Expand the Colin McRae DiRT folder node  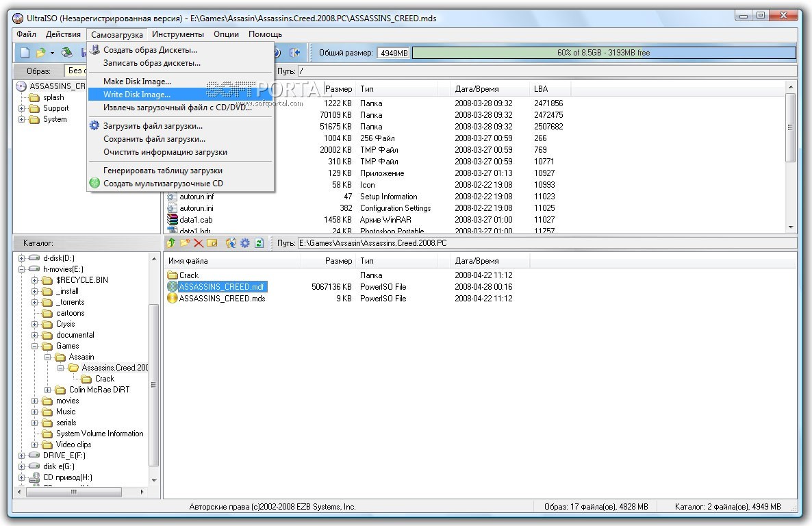[47, 390]
